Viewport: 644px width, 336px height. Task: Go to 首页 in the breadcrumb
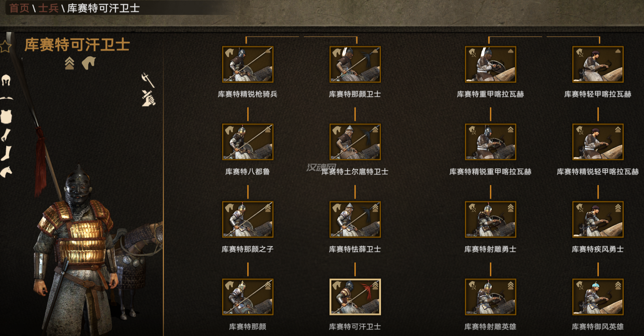19,8
